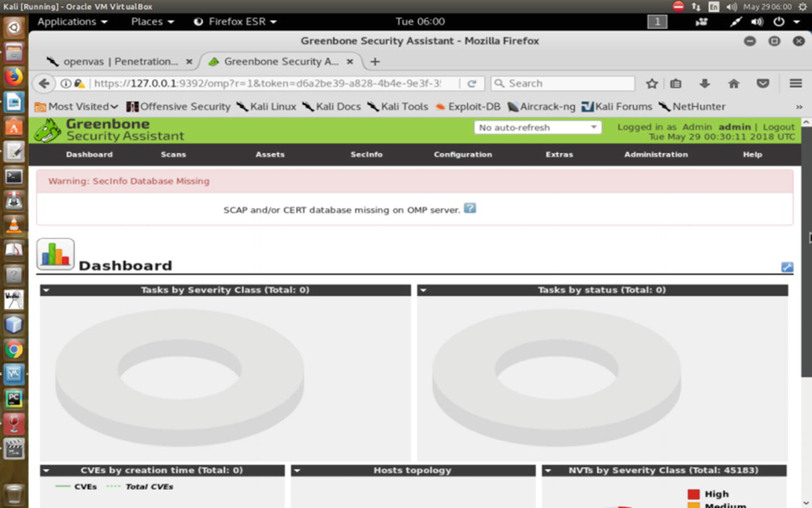812x508 pixels.
Task: Launch Google Chrome from the dock
Action: click(14, 350)
